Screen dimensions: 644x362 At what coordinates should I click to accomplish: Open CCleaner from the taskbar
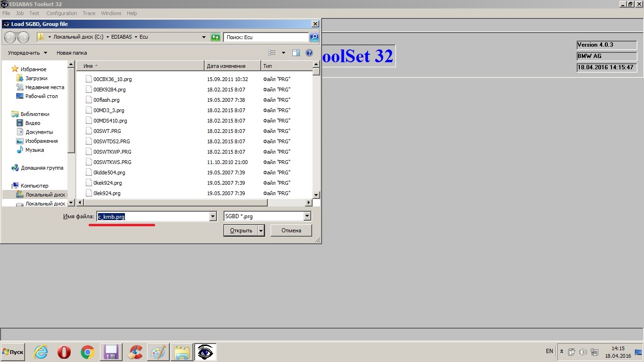(x=135, y=352)
